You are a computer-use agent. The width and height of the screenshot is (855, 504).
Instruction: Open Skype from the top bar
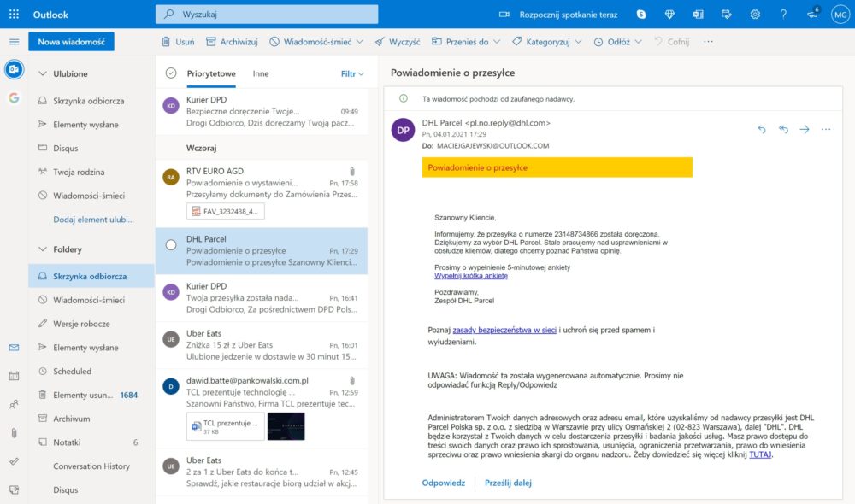641,15
